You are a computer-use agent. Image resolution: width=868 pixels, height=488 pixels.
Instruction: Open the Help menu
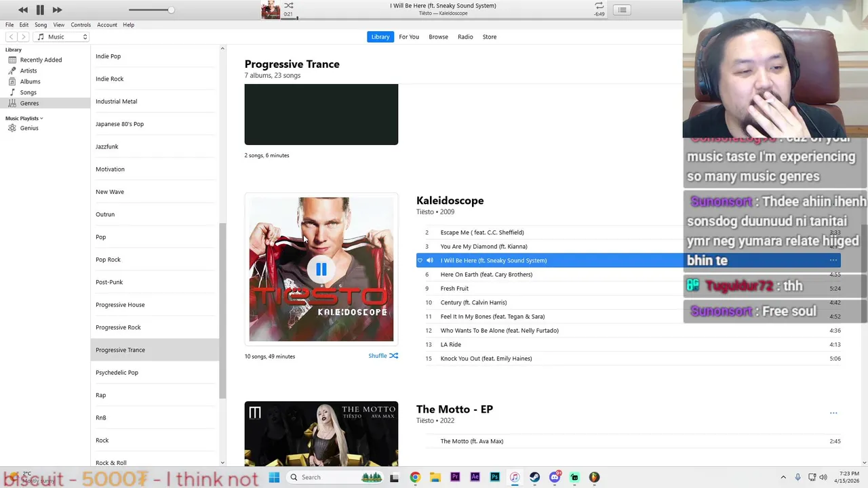(x=128, y=24)
